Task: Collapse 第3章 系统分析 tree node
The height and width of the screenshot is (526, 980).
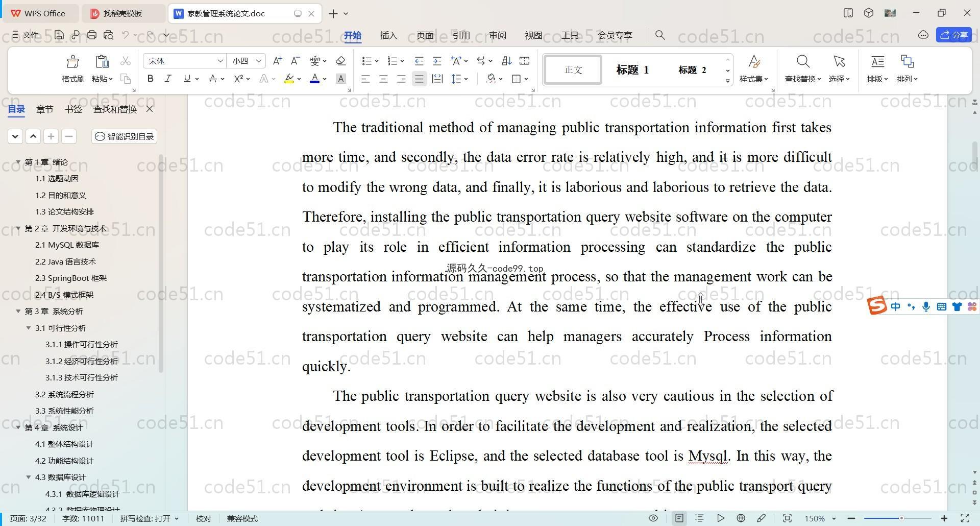Action: point(18,311)
